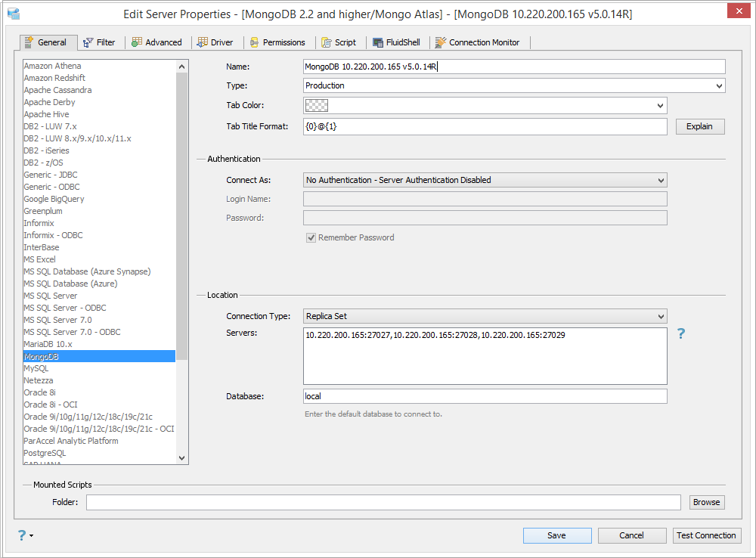Click the Driver tab icon
756x558 pixels.
(203, 42)
